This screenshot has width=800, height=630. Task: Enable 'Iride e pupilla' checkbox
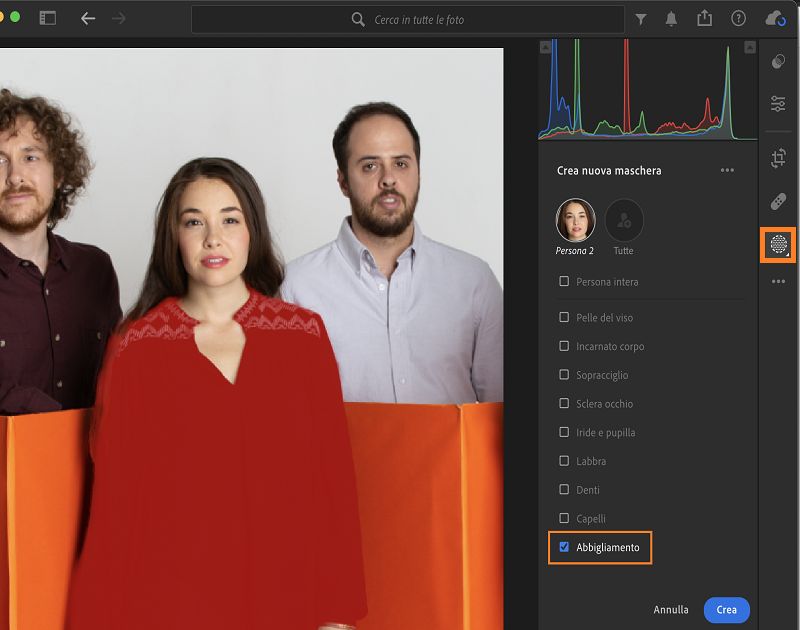[564, 432]
